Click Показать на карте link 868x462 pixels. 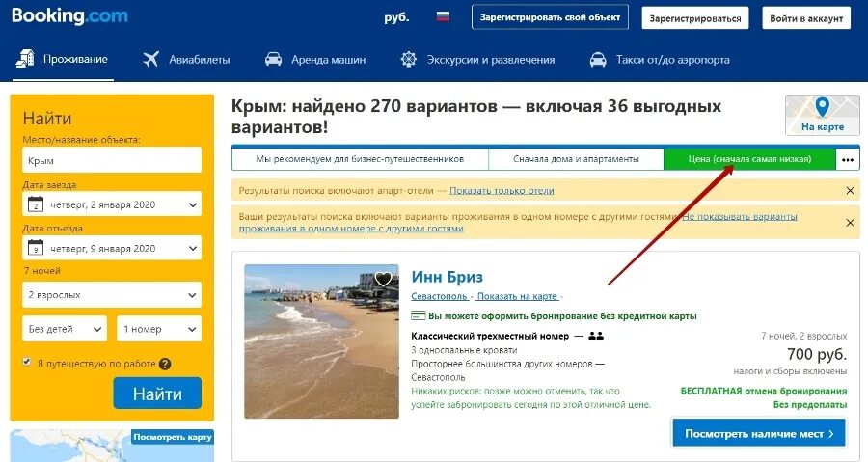(517, 296)
